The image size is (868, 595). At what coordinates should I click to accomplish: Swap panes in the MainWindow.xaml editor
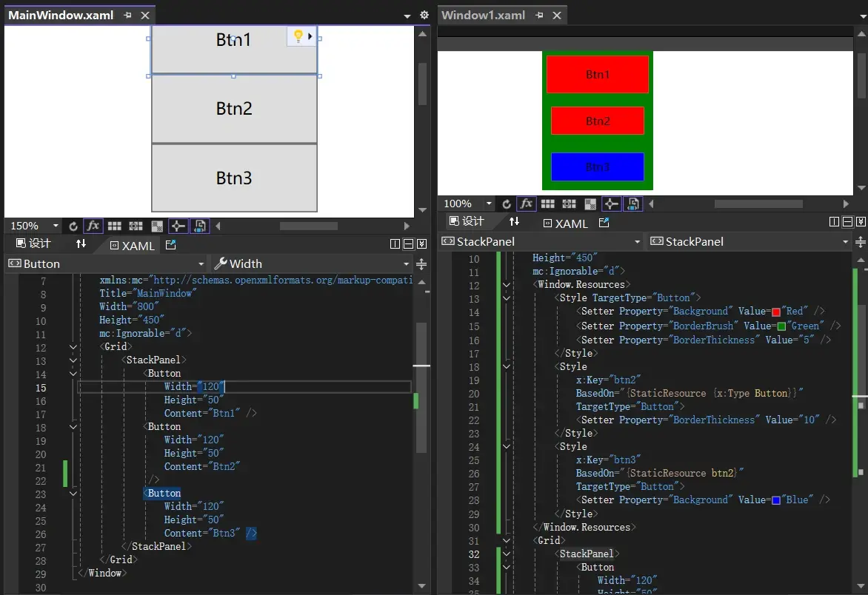point(81,244)
